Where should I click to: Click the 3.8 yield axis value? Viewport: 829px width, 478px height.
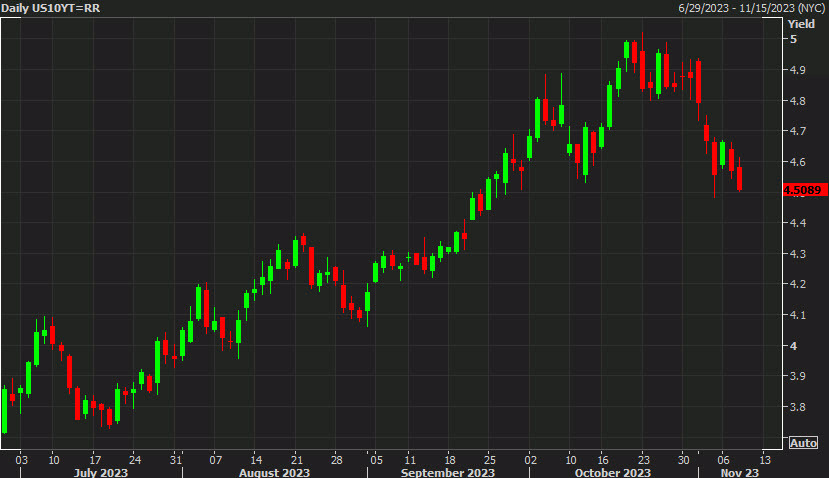797,407
